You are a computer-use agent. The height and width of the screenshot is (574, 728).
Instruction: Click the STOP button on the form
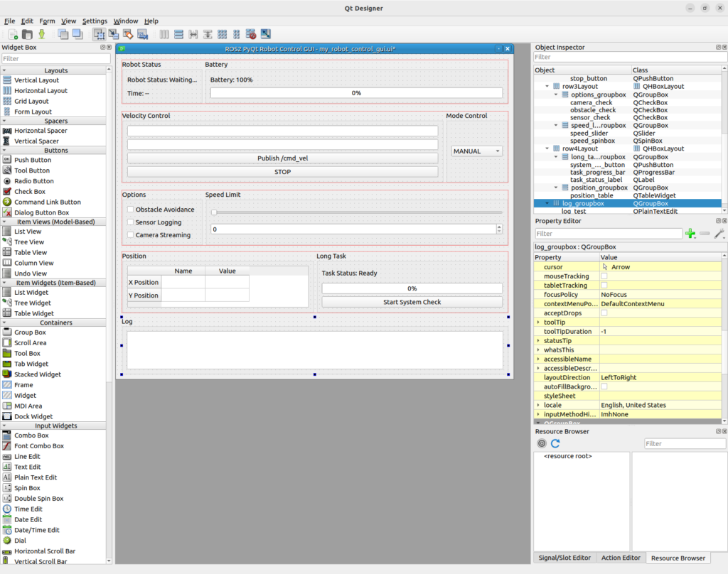pos(282,172)
